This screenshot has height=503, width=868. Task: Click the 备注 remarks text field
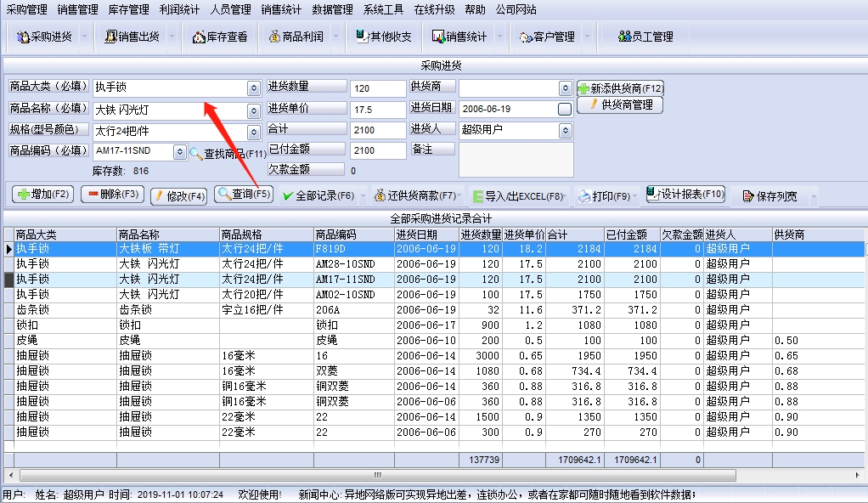point(516,160)
